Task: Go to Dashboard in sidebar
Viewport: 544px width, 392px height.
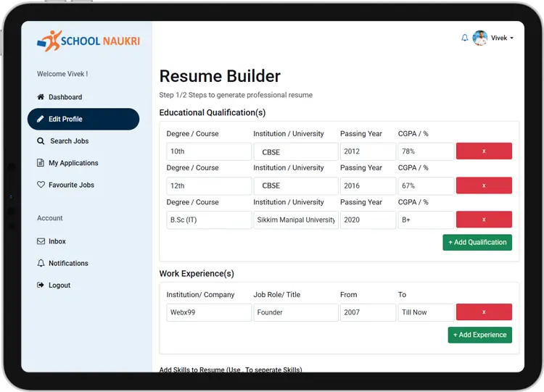Action: pyautogui.click(x=65, y=97)
